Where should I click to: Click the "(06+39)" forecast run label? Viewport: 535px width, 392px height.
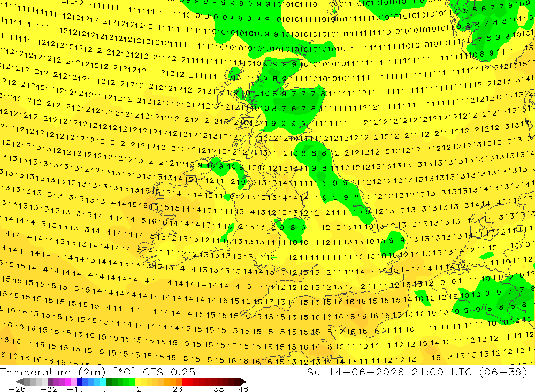(x=503, y=372)
